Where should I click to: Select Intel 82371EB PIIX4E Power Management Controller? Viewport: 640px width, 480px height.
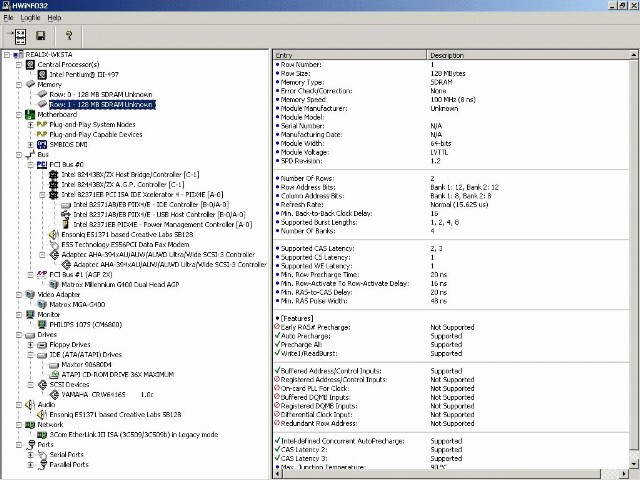[x=162, y=224]
